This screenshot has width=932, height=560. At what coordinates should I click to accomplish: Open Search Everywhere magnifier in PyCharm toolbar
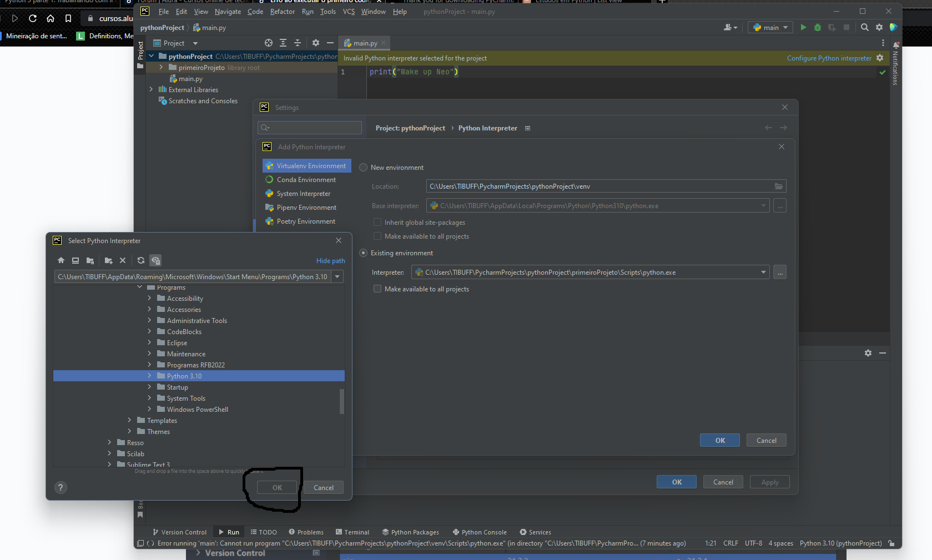[x=865, y=27]
